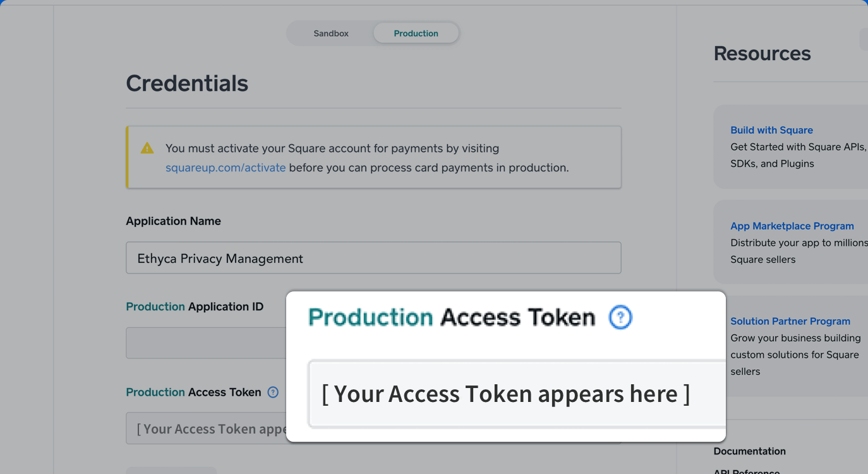
Task: Click the small help icon beside the dimmed token label
Action: click(x=273, y=392)
